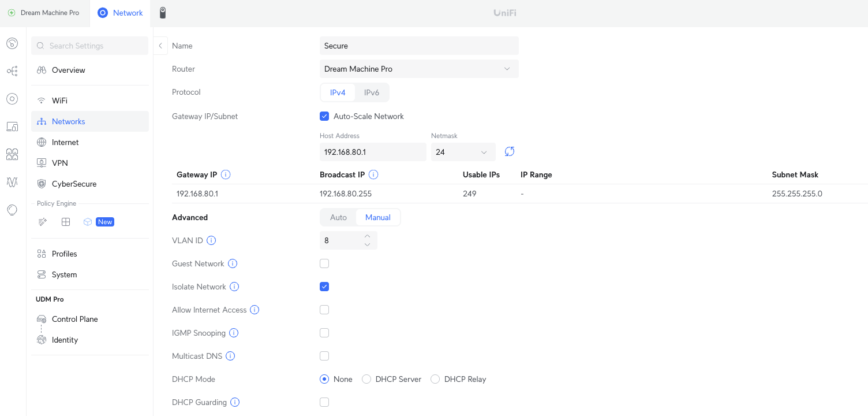Open the VPN settings section
This screenshot has height=416, width=868.
coord(90,163)
